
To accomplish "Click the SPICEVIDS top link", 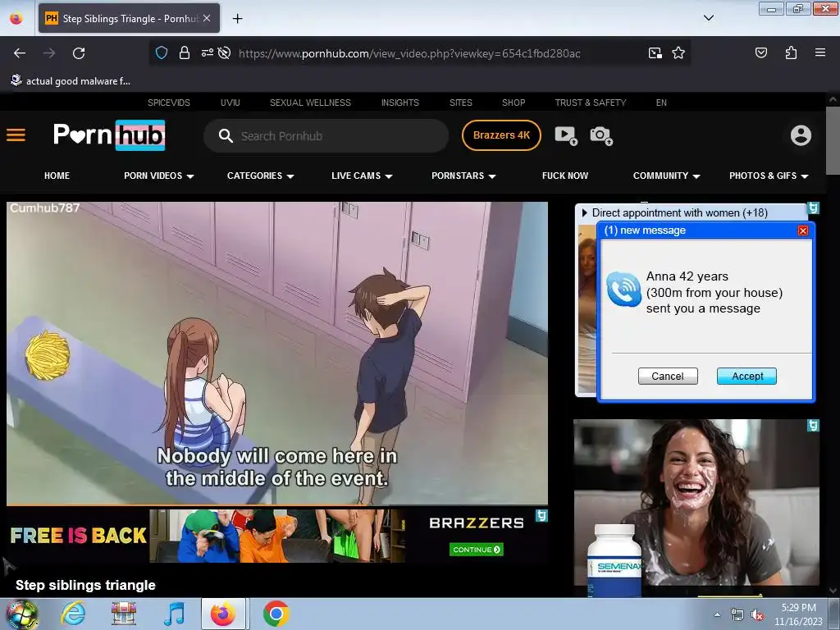I will [169, 103].
